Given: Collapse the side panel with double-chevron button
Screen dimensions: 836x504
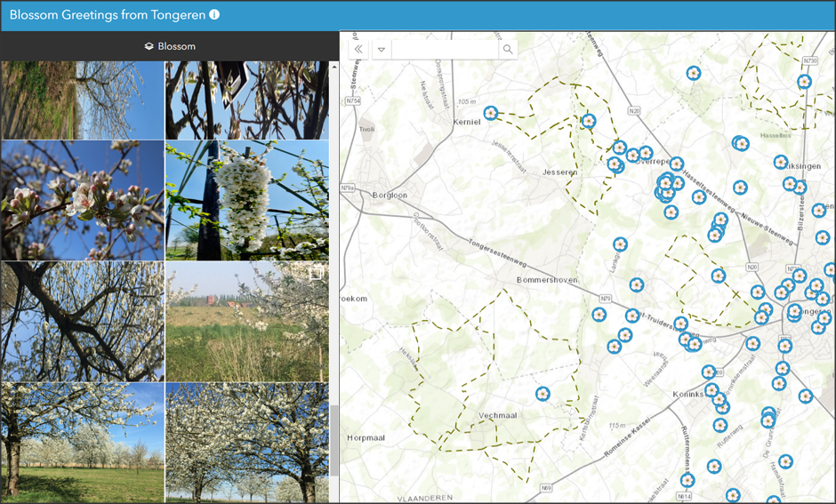Looking at the screenshot, I should pos(358,50).
